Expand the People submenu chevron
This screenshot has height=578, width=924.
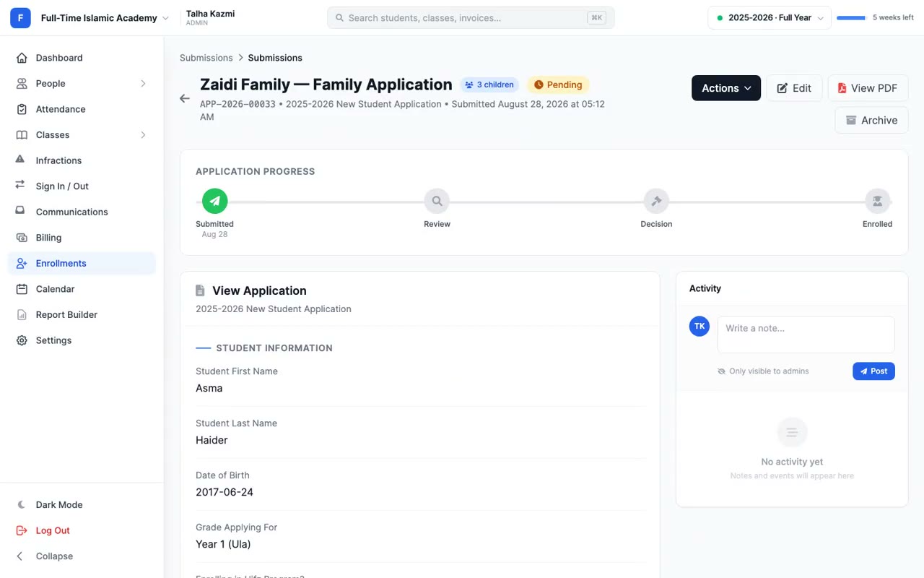[x=143, y=84]
